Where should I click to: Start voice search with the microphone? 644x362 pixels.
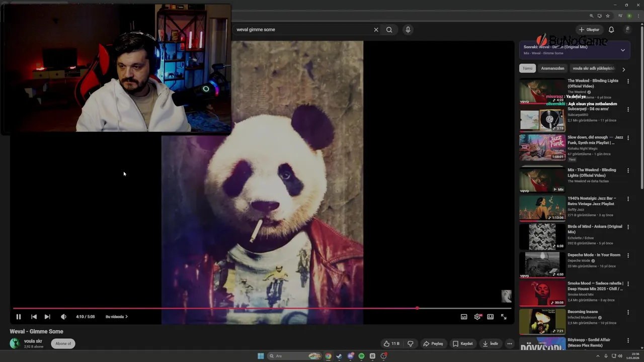[x=408, y=30]
